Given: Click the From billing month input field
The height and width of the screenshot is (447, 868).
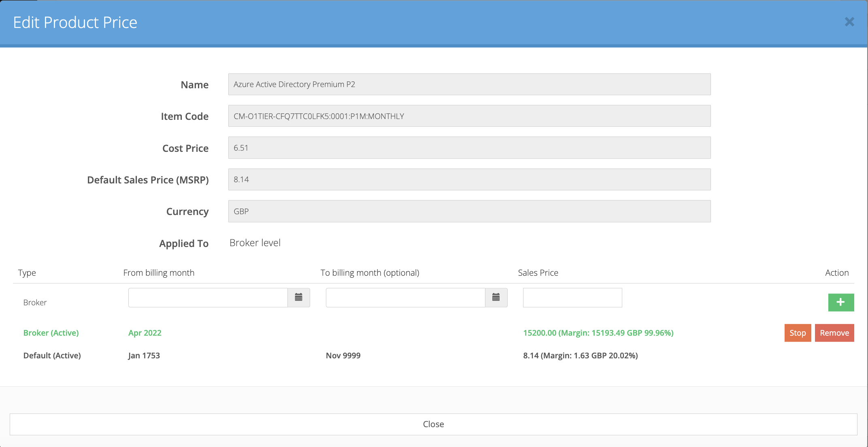Looking at the screenshot, I should tap(208, 298).
